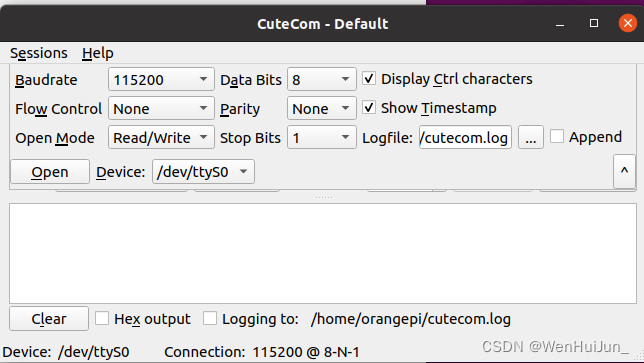
Task: Collapse settings panel with caret button
Action: 624,171
